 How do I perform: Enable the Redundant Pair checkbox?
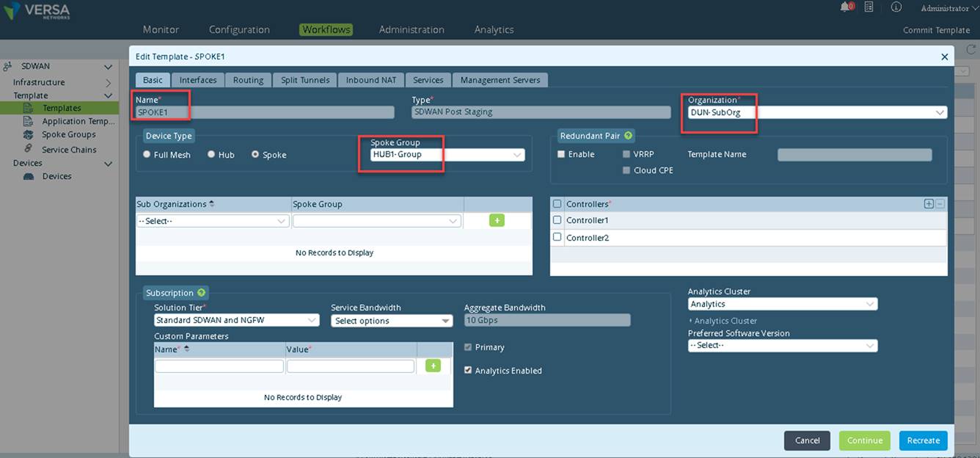(x=561, y=154)
